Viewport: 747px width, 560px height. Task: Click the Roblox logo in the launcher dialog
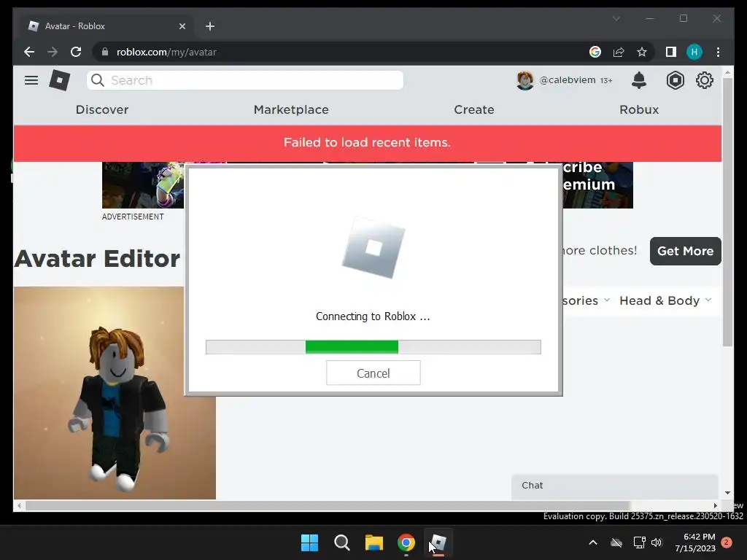tap(373, 247)
